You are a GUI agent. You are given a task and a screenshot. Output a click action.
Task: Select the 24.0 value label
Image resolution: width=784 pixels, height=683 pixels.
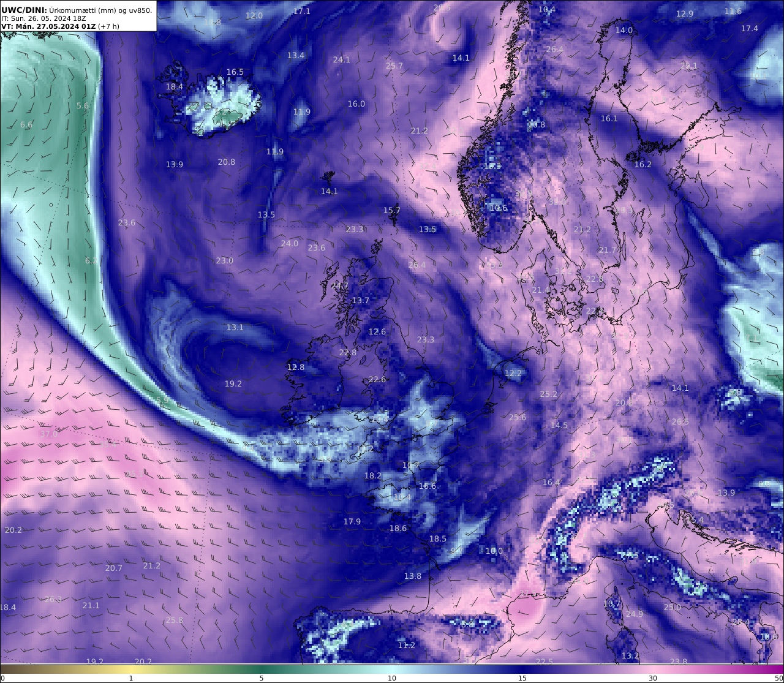click(290, 243)
